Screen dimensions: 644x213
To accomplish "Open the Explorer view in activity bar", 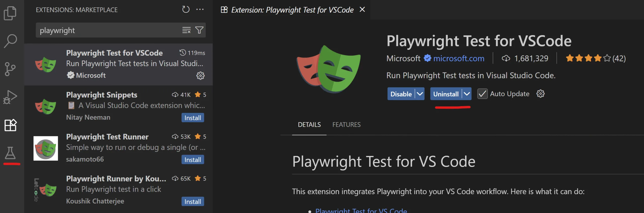I will [x=10, y=13].
